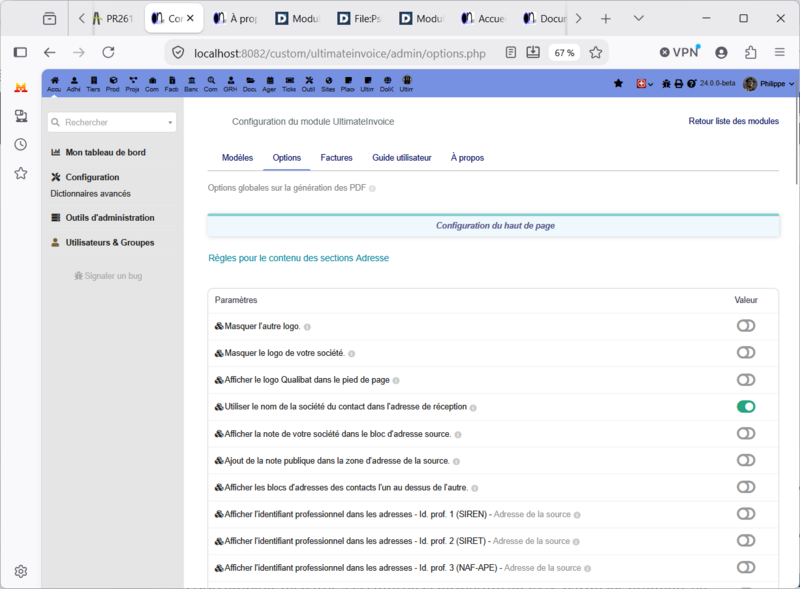The width and height of the screenshot is (800, 589).
Task: Enable Id. prof. 2 (SIRET) switch
Action: pos(746,541)
